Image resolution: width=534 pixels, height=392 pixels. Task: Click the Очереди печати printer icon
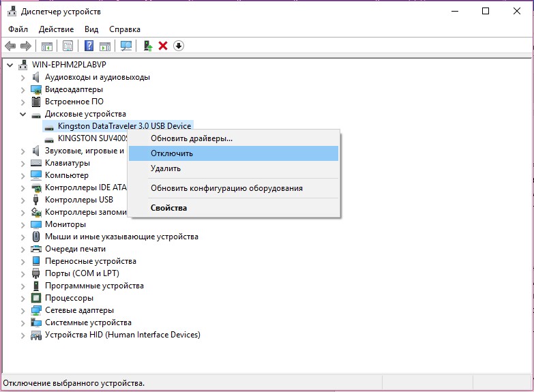[36, 249]
